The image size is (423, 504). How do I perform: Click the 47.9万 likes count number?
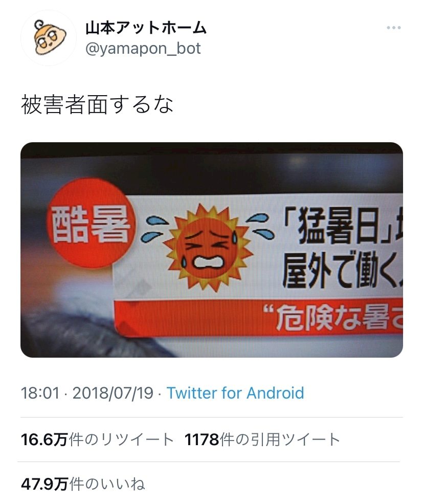(x=44, y=484)
